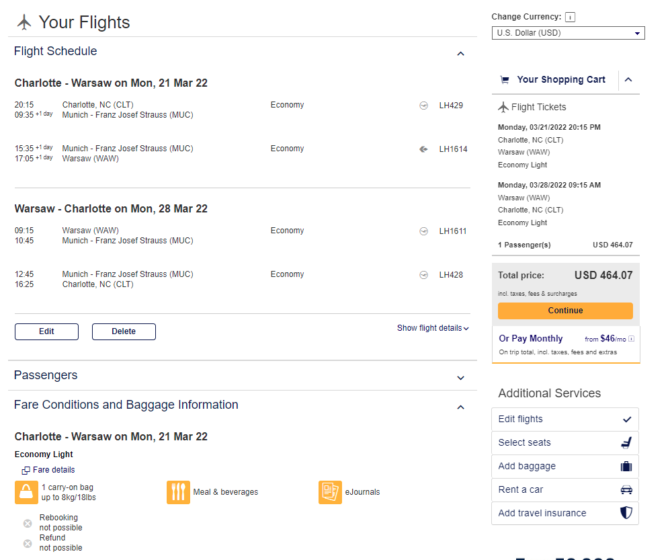Image resolution: width=670 pixels, height=560 pixels.
Task: Expand Show flight details
Action: point(433,328)
